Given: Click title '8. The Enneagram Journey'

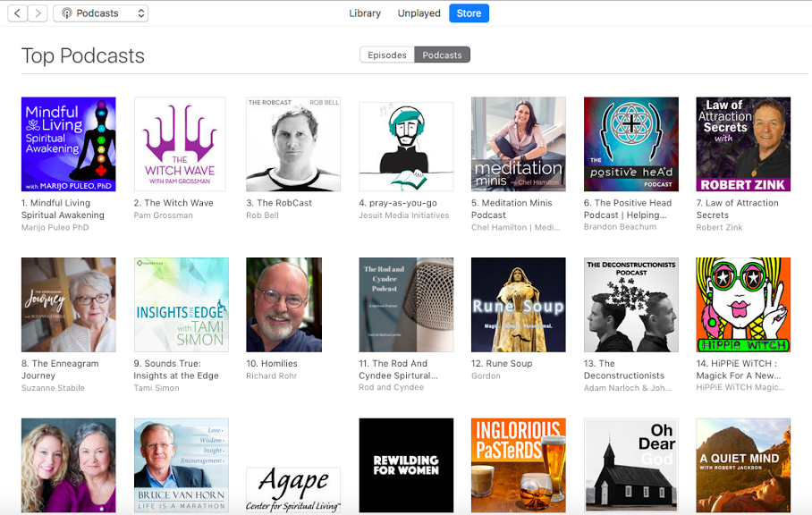Looking at the screenshot, I should (x=60, y=369).
